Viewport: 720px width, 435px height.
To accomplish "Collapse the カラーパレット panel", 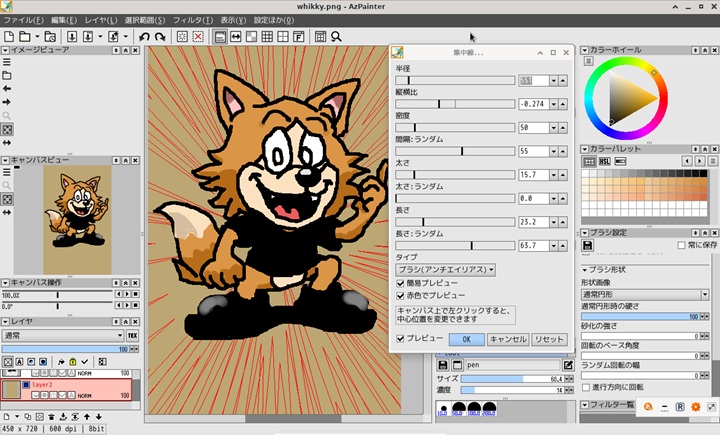I will click(585, 149).
